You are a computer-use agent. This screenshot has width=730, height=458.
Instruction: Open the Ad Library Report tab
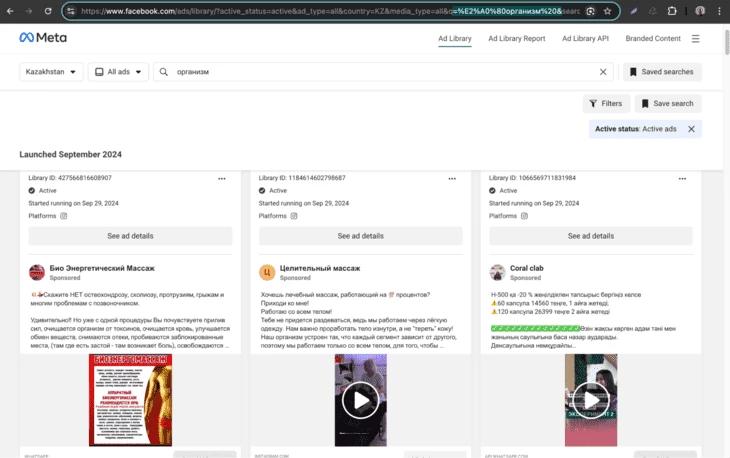pos(517,39)
